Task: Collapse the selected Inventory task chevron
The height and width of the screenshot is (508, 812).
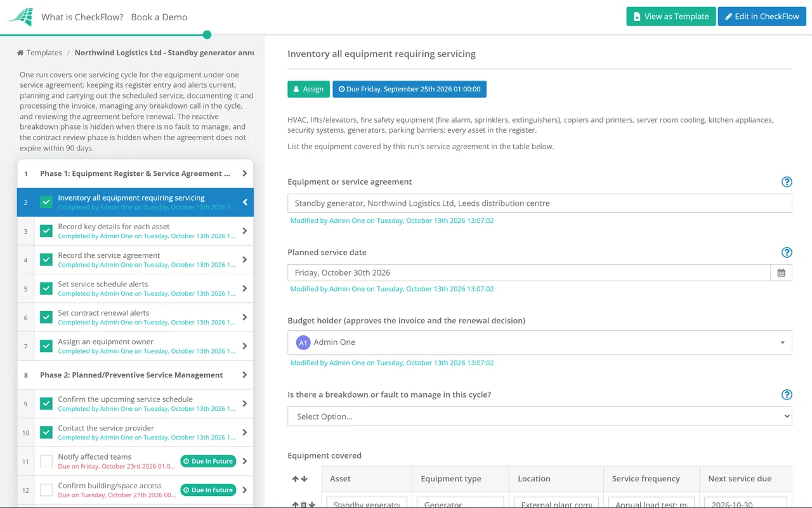Action: pyautogui.click(x=245, y=202)
